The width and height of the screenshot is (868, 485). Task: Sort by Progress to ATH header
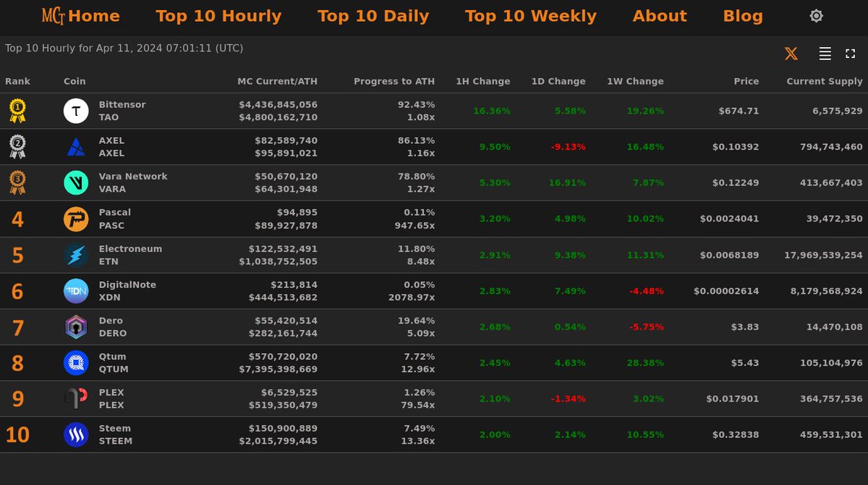394,81
